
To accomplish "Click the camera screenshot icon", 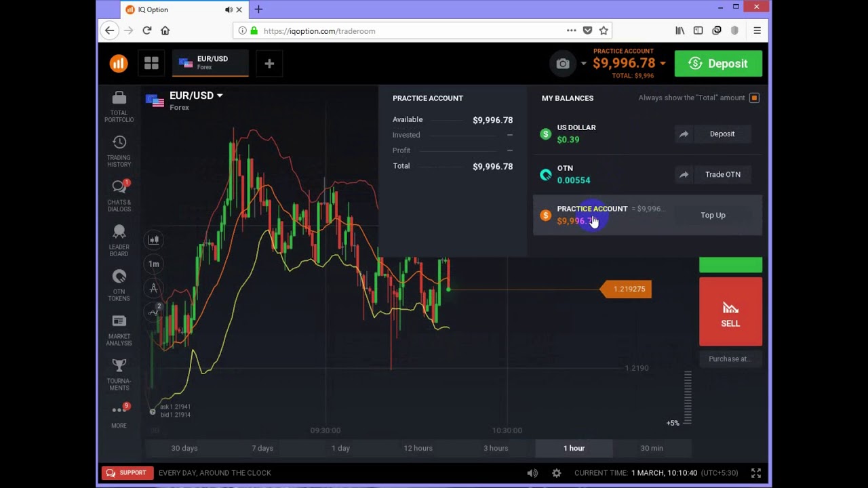I will [x=563, y=64].
